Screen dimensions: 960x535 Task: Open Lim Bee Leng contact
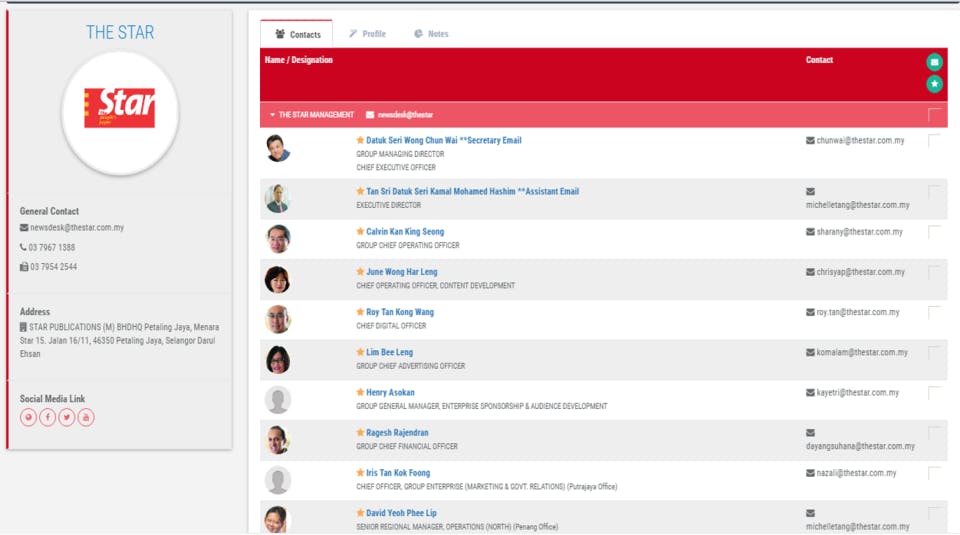click(389, 352)
